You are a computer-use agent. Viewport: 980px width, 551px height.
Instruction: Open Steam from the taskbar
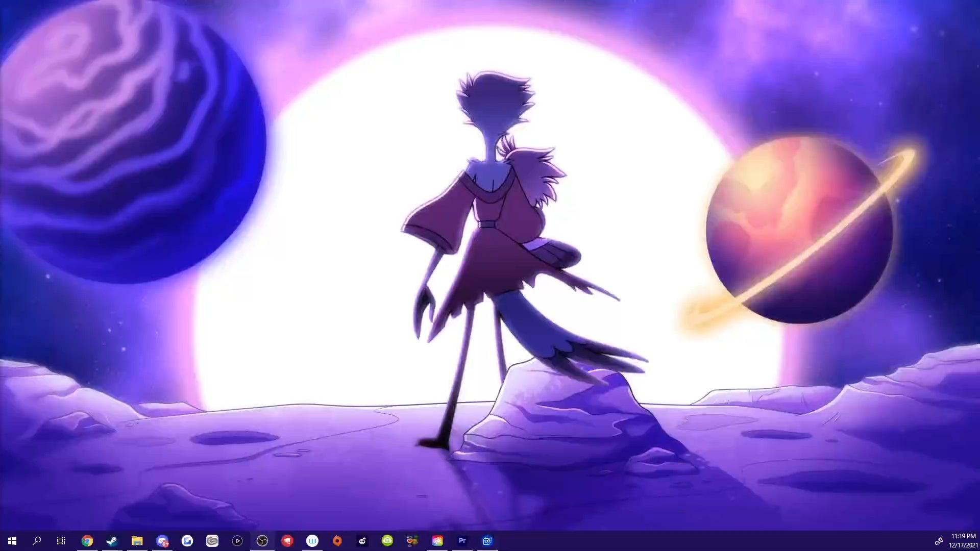tap(112, 541)
